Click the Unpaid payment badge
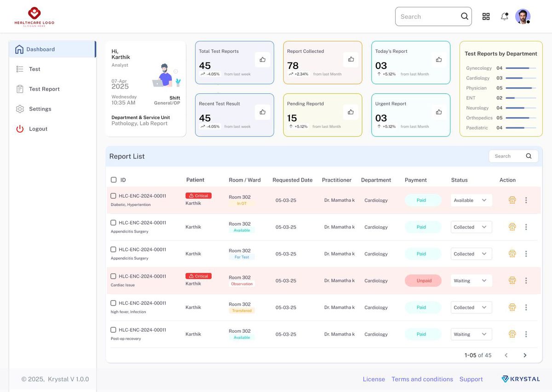This screenshot has width=552, height=392. pos(423,280)
